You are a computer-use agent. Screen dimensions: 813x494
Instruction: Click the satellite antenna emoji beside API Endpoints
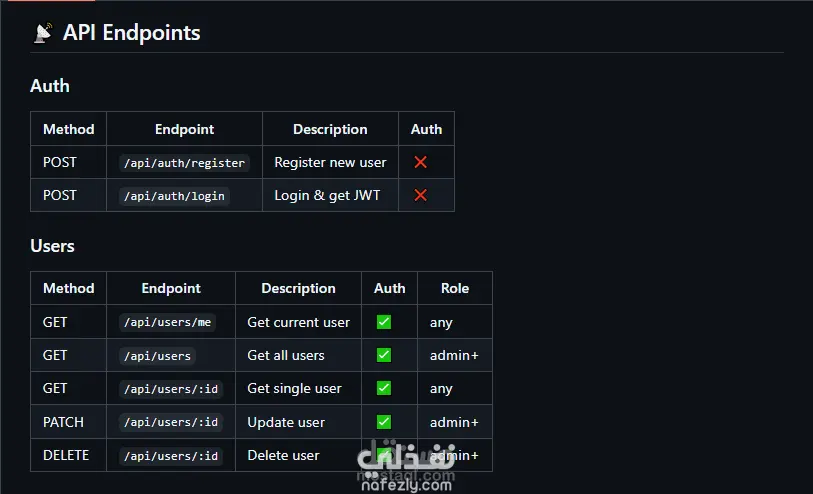[43, 32]
